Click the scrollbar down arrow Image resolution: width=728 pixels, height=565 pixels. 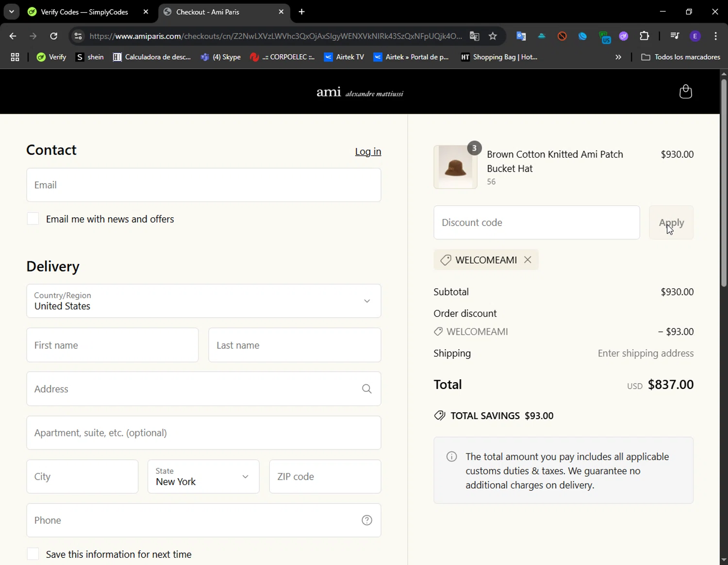[724, 560]
